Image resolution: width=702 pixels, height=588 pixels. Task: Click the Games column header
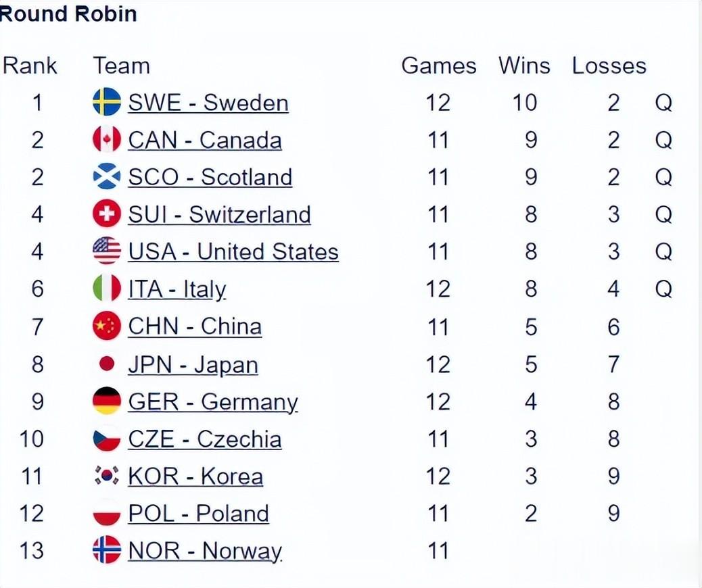(x=438, y=66)
